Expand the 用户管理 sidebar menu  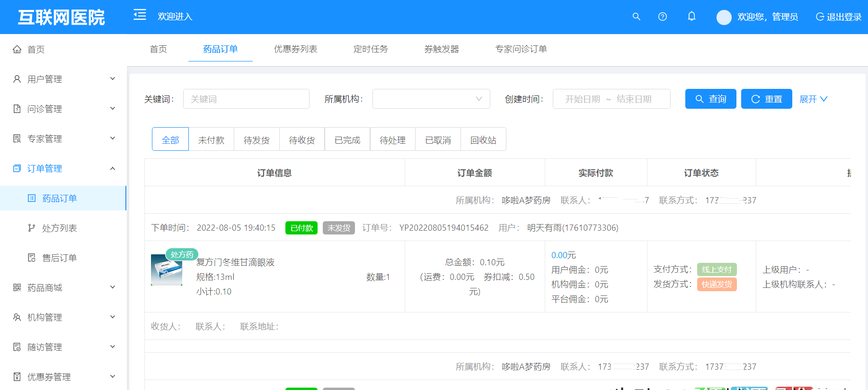click(63, 79)
